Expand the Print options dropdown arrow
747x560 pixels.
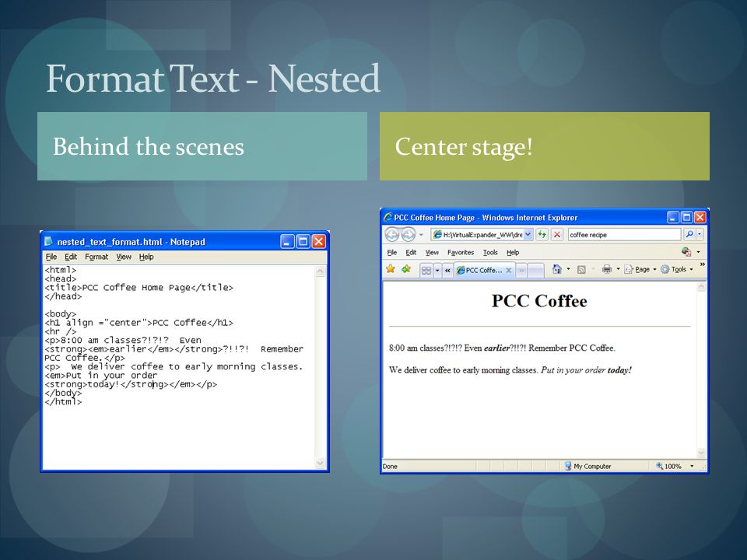point(619,269)
